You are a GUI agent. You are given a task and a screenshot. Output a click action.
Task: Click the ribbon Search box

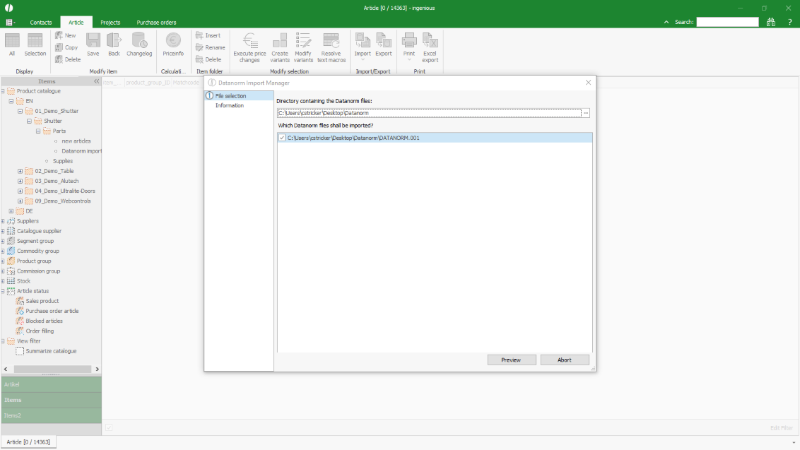(x=728, y=22)
